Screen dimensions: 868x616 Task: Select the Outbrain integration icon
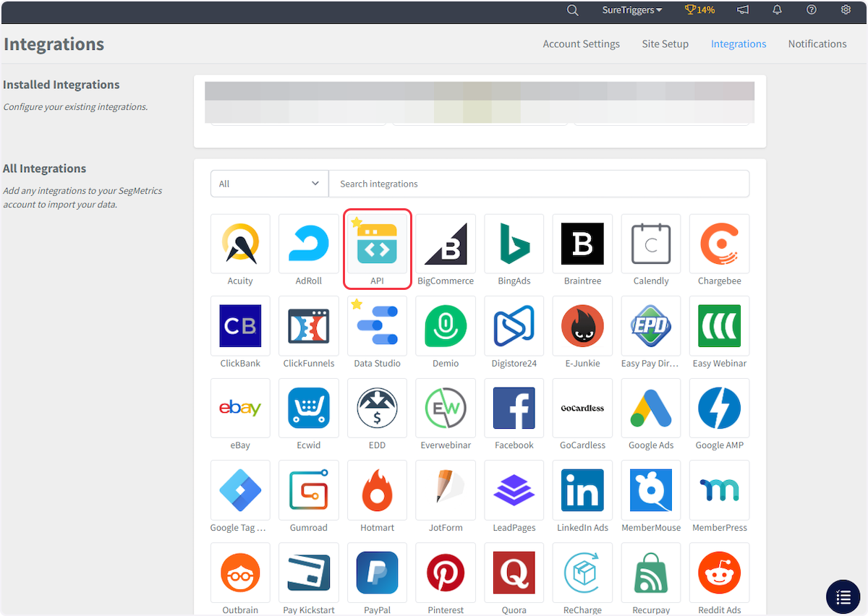pos(240,573)
